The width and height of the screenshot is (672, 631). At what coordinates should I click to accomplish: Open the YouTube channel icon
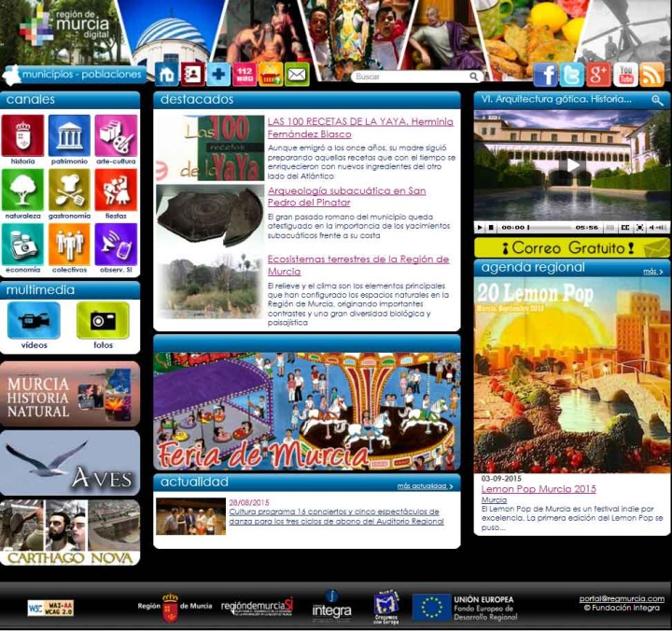(x=625, y=75)
